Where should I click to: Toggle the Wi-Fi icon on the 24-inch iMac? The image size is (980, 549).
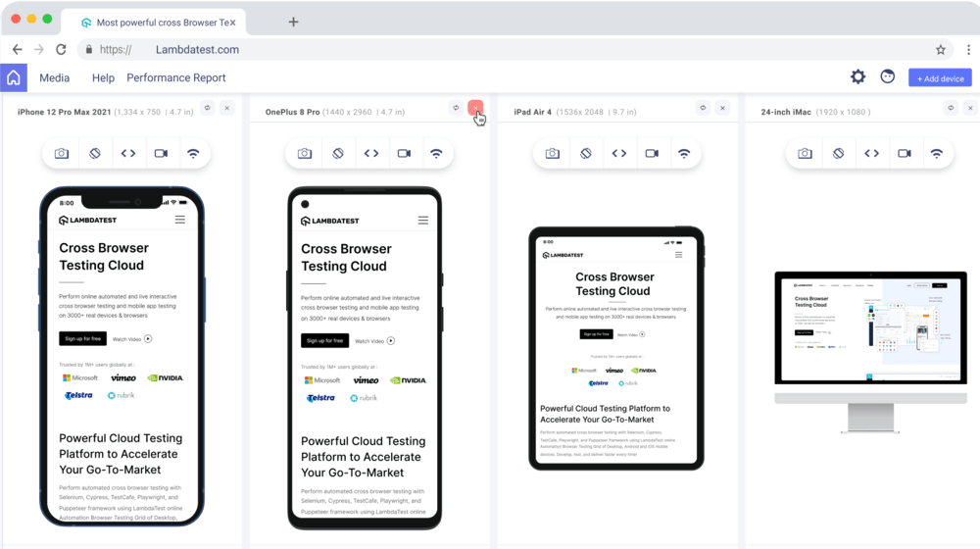pos(937,153)
